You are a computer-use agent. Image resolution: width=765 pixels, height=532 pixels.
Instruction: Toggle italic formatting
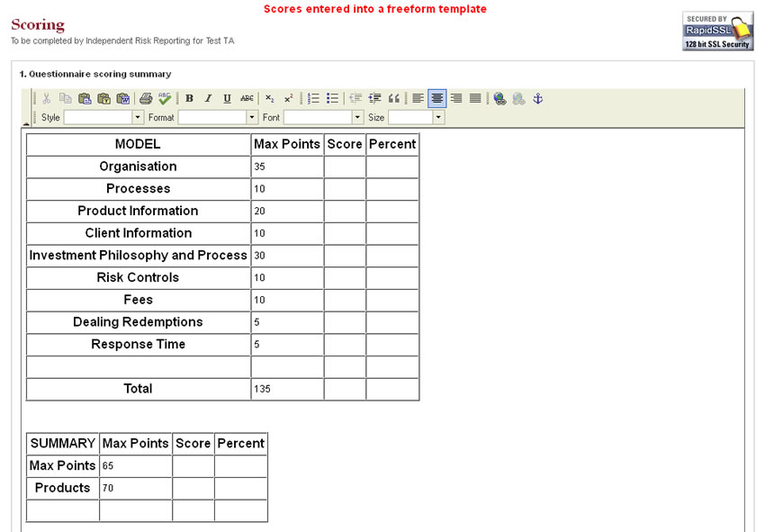coord(208,99)
